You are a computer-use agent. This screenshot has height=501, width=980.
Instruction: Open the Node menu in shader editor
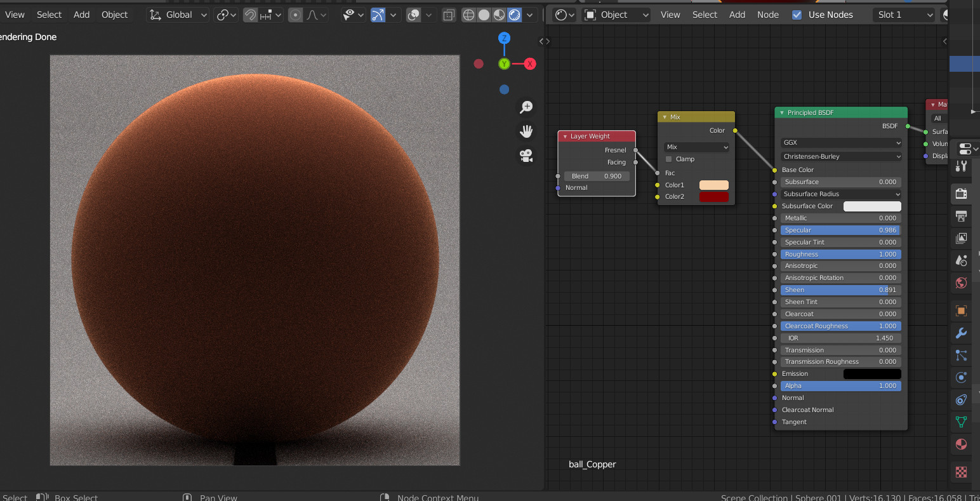point(767,15)
